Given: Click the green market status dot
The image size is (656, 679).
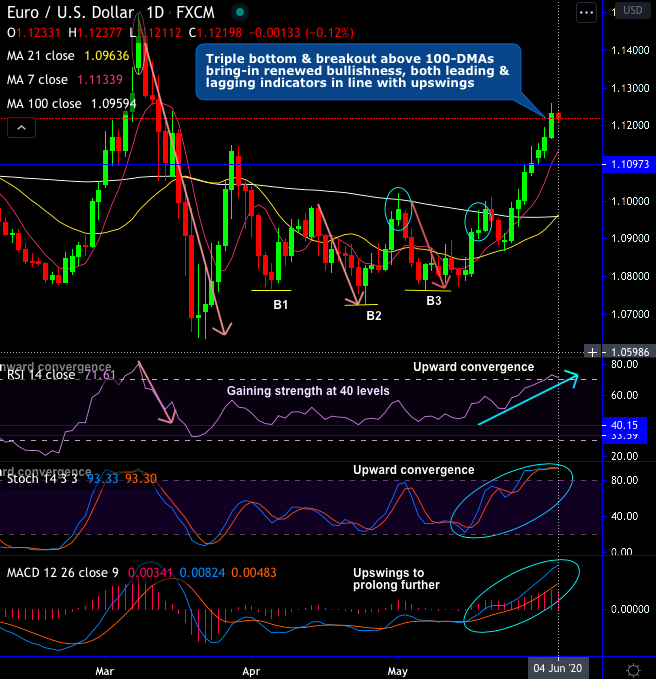Looking at the screenshot, I should (240, 12).
